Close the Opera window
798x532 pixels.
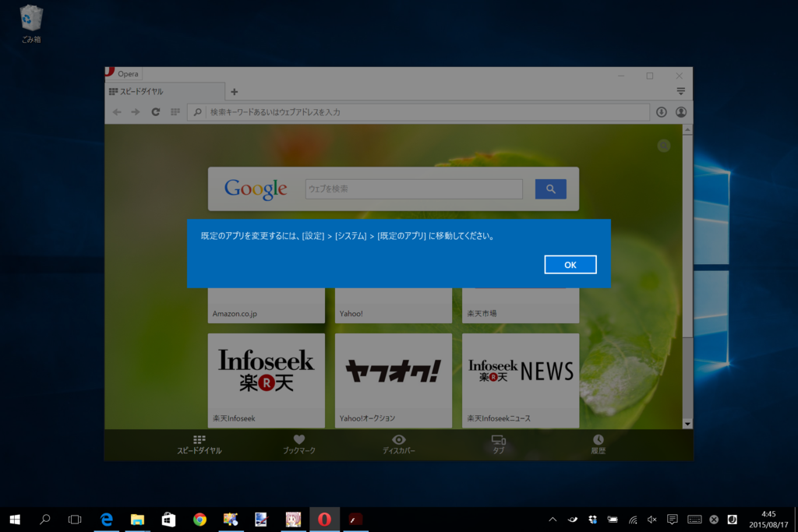(x=679, y=76)
